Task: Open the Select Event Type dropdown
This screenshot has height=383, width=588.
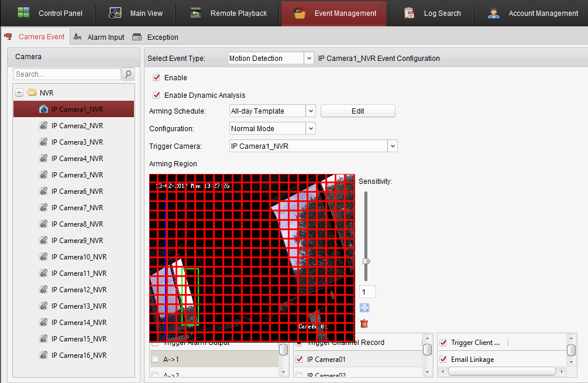Action: pos(309,59)
